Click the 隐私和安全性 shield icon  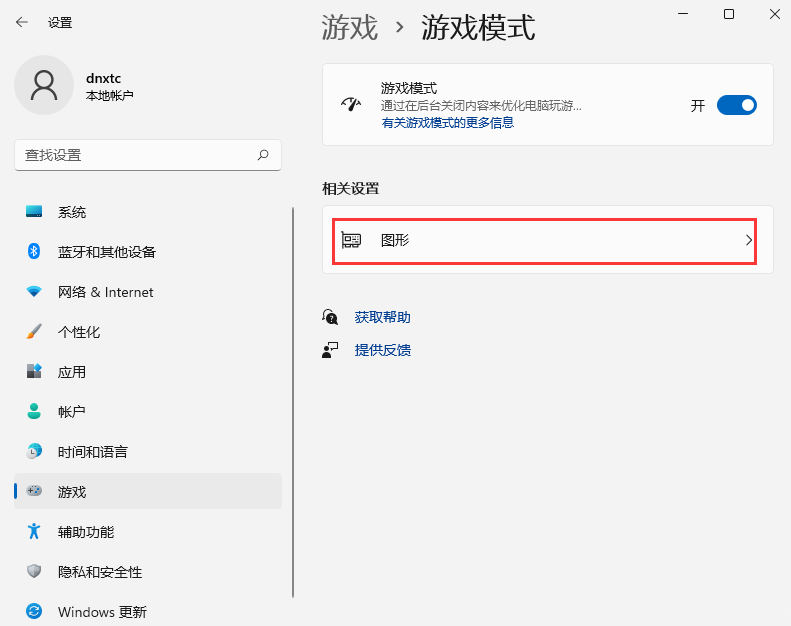point(34,571)
